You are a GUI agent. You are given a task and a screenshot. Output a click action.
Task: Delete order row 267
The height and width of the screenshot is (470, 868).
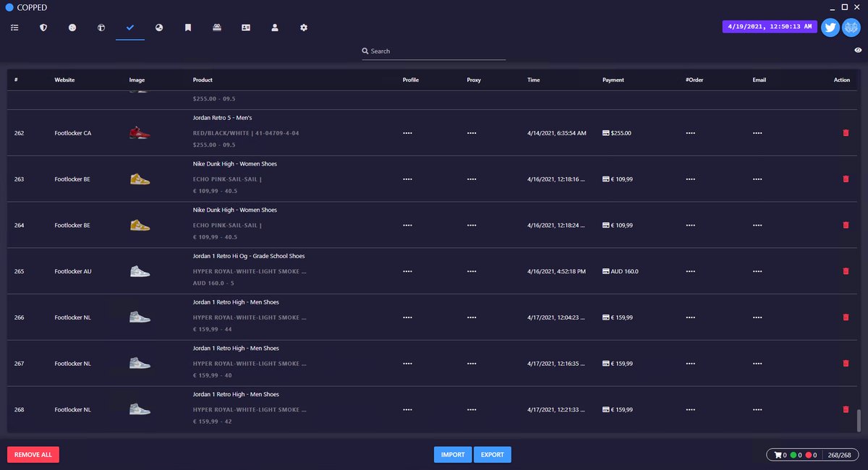click(x=846, y=363)
